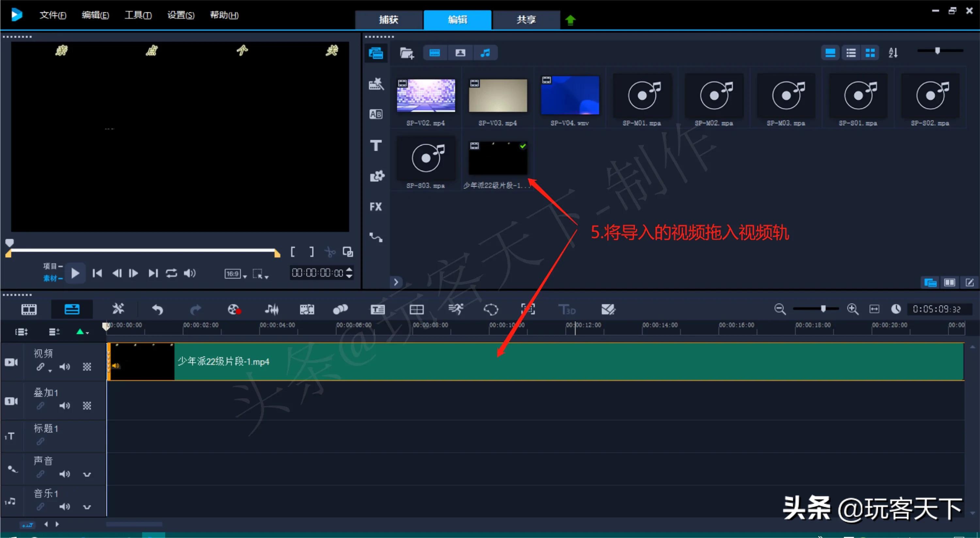Toggle repeat playback in preview controls
This screenshot has height=538, width=980.
pos(171,273)
